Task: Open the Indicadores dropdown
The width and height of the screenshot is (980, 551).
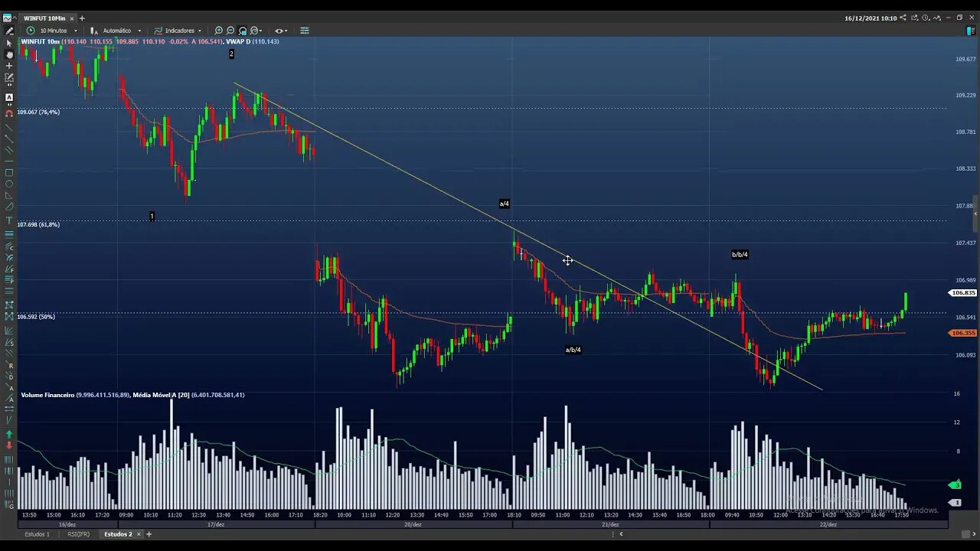Action: (183, 31)
